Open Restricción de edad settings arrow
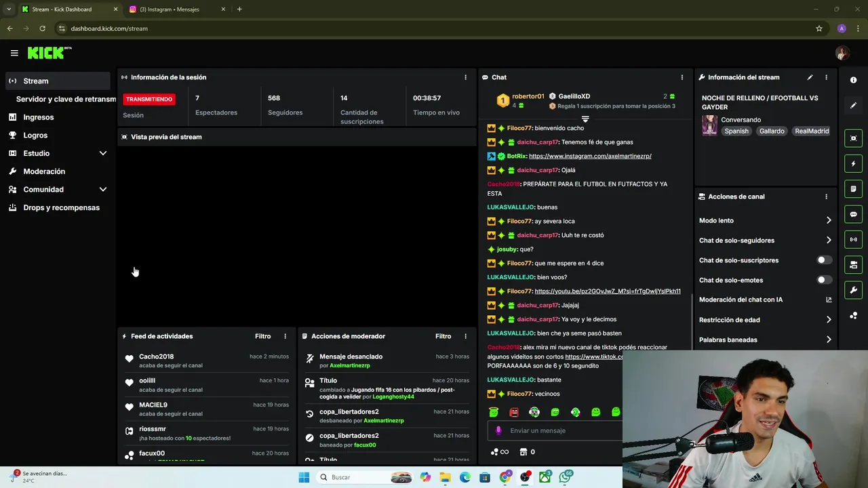Image resolution: width=868 pixels, height=488 pixels. point(829,320)
